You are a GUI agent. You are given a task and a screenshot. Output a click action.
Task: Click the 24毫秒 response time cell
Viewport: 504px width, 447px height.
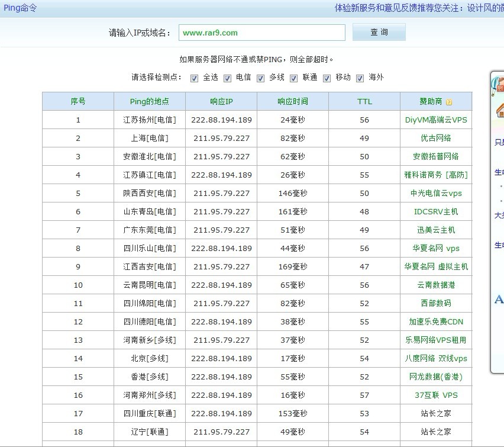(x=293, y=120)
